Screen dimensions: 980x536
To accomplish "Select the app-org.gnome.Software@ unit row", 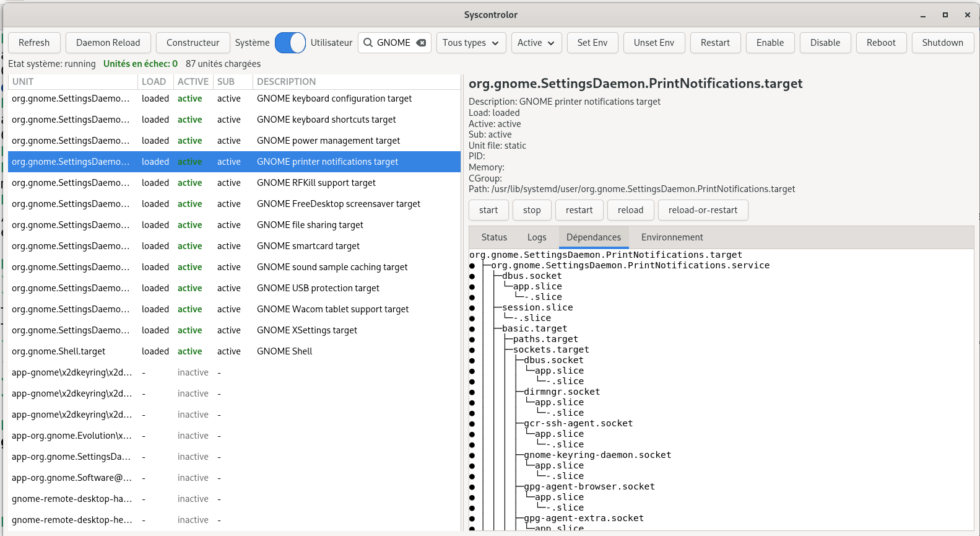I will 234,478.
